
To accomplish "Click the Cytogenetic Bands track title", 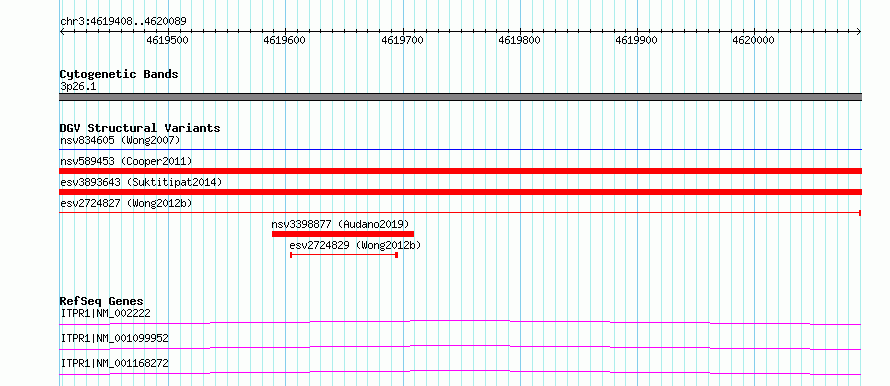I will point(119,74).
